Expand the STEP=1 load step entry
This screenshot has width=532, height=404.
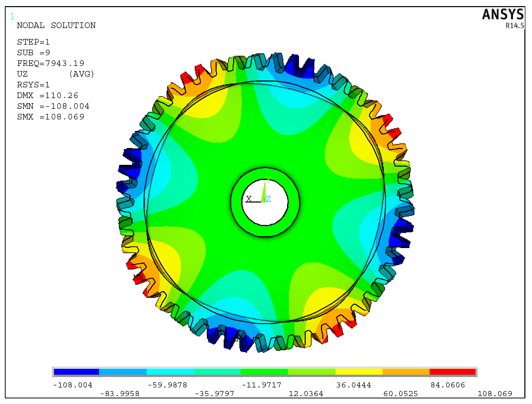click(34, 42)
